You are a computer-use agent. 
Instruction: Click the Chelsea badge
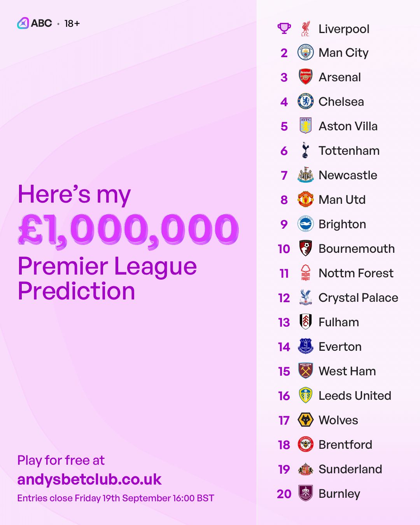(306, 101)
